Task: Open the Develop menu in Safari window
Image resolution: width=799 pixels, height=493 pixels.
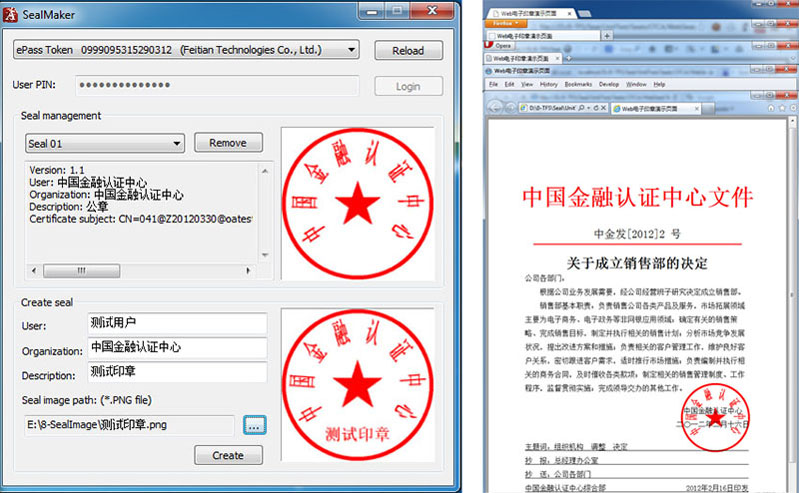Action: tap(608, 84)
